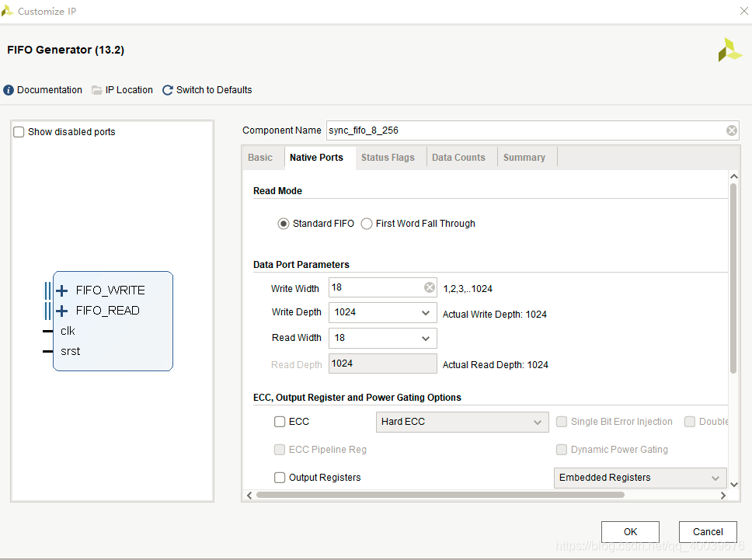Clear the Write Width value with X icon
The width and height of the screenshot is (752, 560).
tap(430, 287)
